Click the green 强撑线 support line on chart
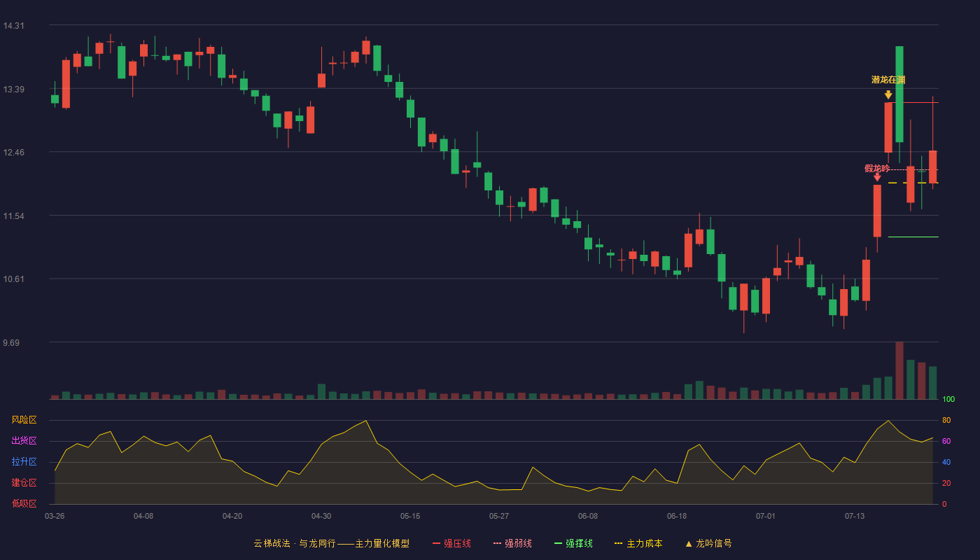Screen dimensions: 980x560 (913, 237)
